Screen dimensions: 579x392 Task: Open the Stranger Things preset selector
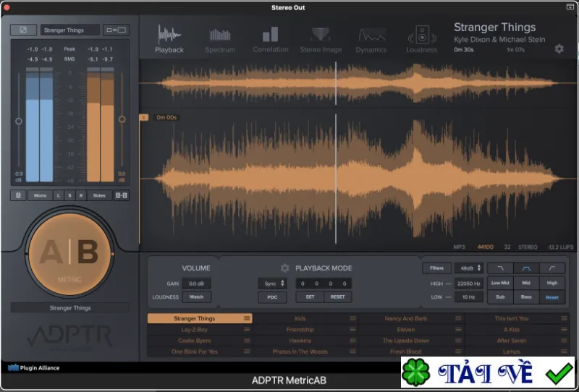pos(69,30)
